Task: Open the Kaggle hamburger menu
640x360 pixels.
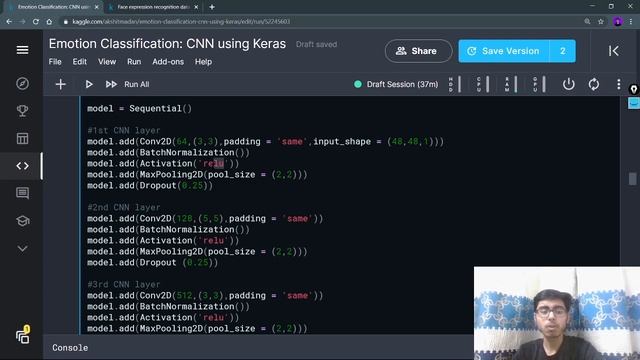Action: pos(22,50)
